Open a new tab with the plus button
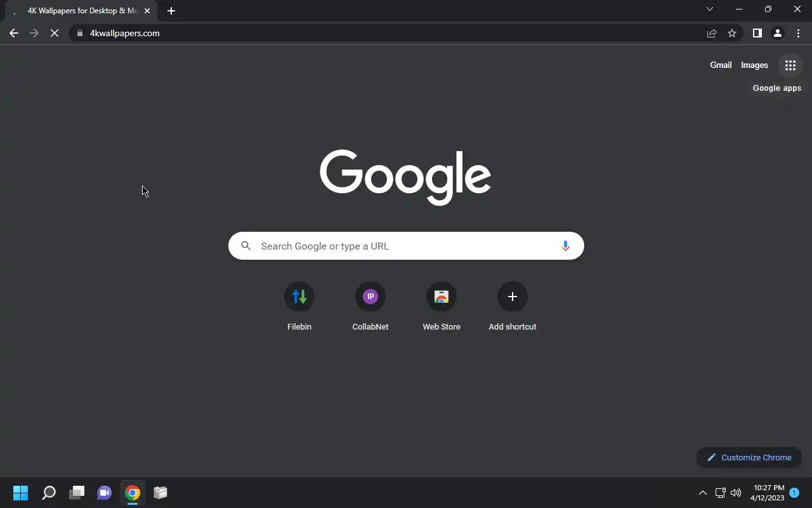812x508 pixels. click(171, 11)
